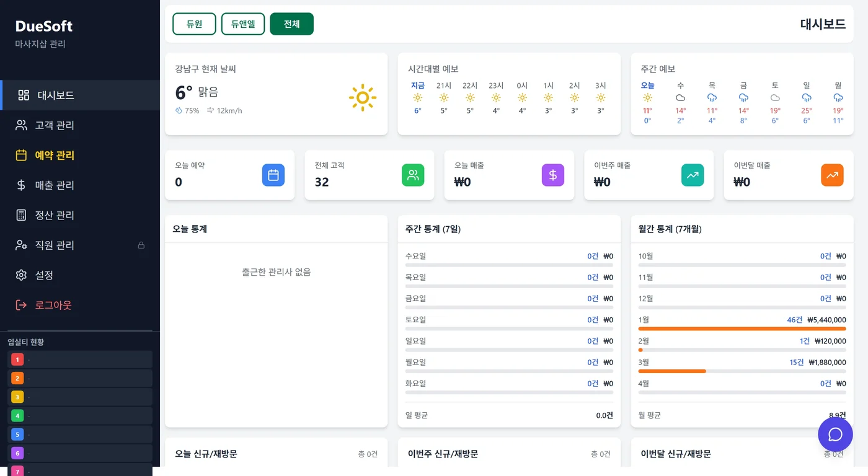The height and width of the screenshot is (476, 868).
Task: Click the teal trend icon on 이번주 매출
Action: 693,175
